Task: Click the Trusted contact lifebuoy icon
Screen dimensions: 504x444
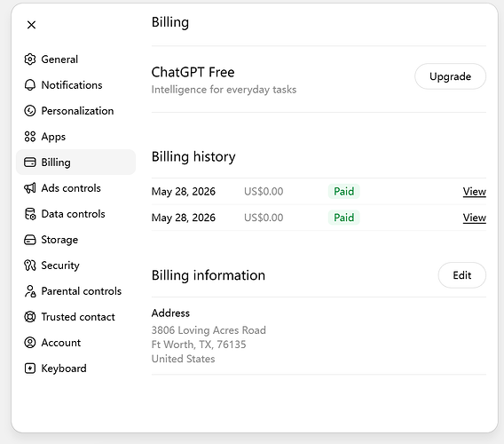Action: tap(30, 317)
